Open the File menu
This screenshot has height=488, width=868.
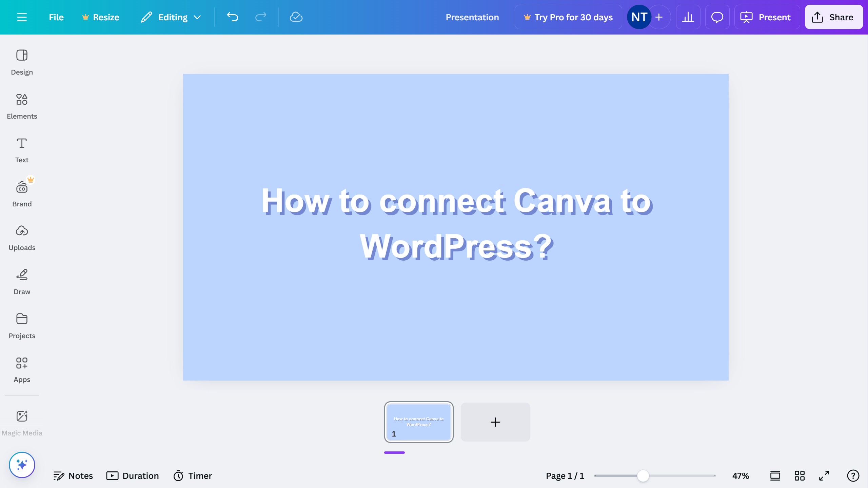(x=56, y=17)
